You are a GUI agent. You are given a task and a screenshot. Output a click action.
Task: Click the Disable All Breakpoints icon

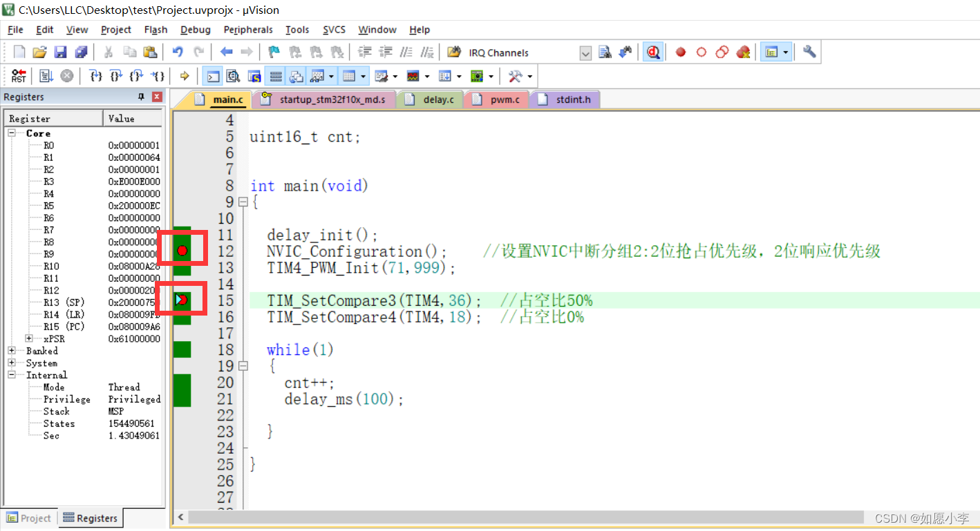coord(722,52)
